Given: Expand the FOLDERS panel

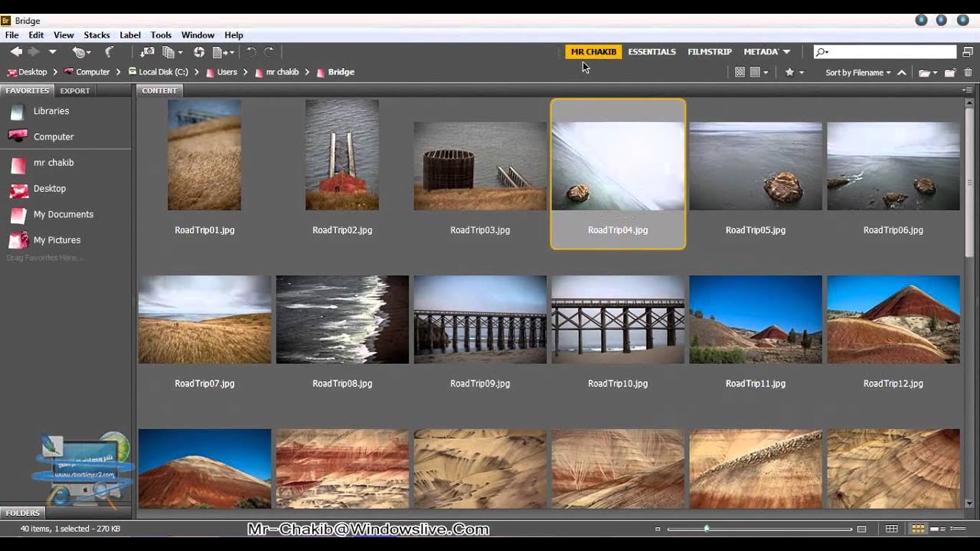Looking at the screenshot, I should tap(22, 513).
